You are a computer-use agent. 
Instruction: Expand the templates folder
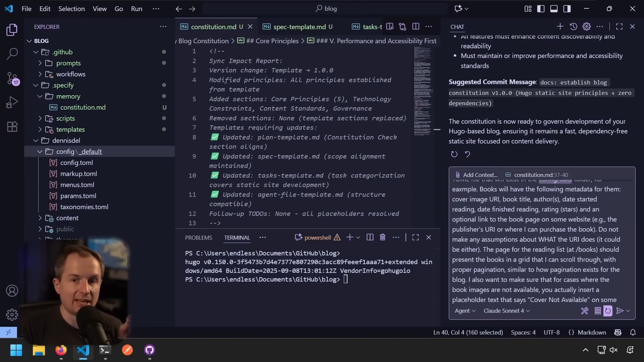click(70, 129)
